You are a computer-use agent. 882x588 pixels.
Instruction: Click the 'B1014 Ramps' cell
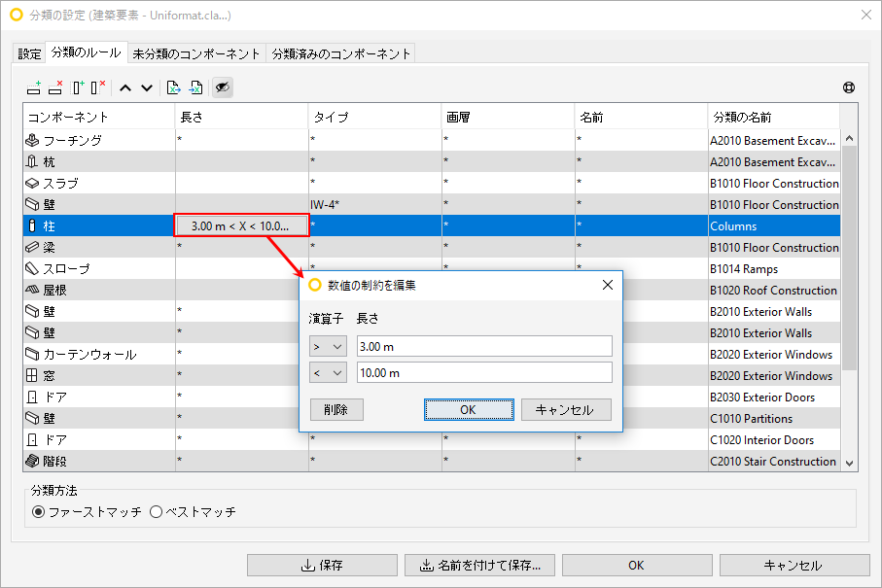pos(774,268)
